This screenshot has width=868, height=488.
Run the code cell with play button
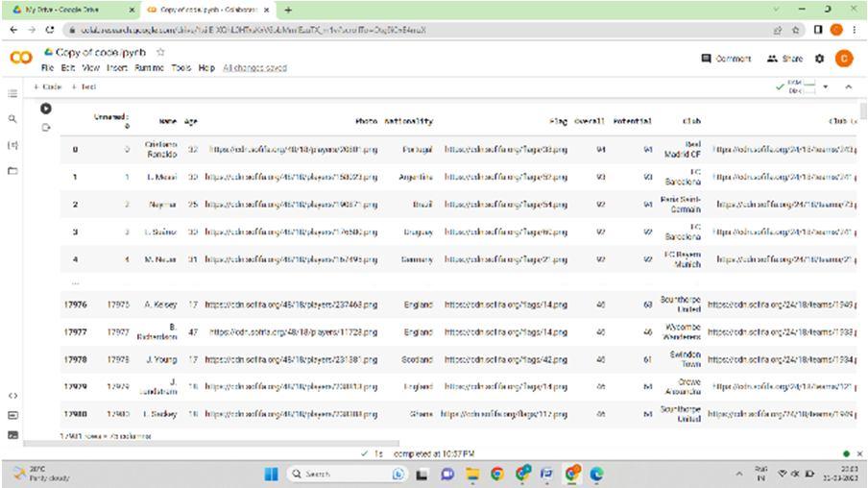(x=46, y=109)
